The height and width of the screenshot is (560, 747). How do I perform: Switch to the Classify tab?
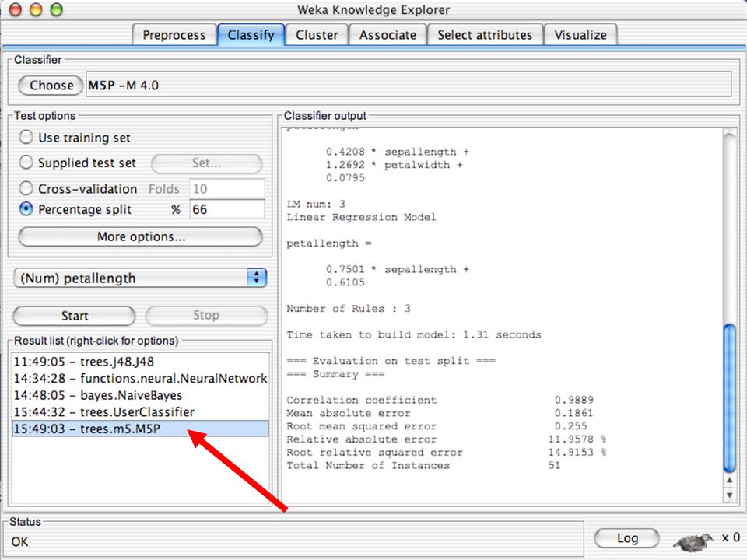coord(251,35)
